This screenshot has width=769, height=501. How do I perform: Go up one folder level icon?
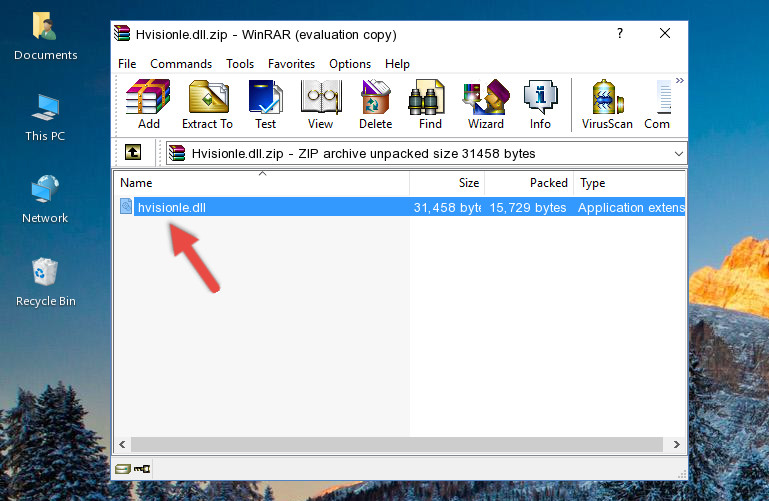pos(133,152)
